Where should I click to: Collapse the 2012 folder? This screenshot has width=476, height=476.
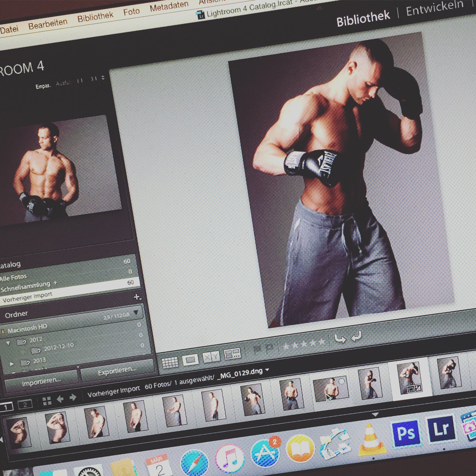(x=8, y=343)
